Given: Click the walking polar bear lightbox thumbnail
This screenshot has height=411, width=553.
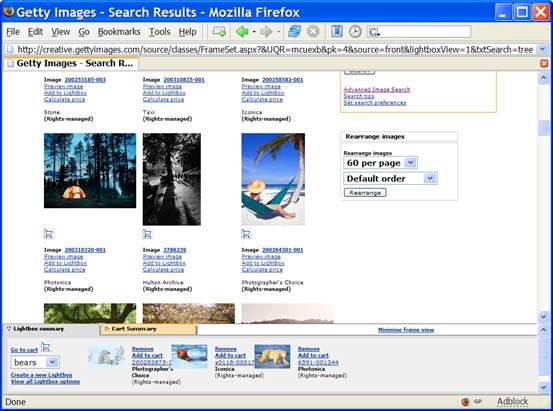Looking at the screenshot, I should 272,356.
